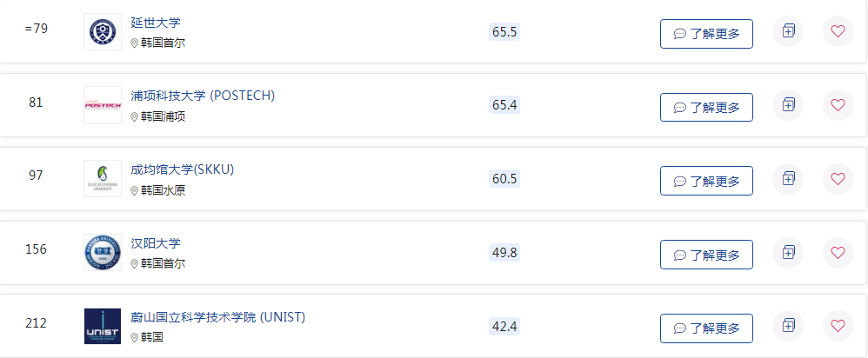Click the Sungkyunkwan University logo thumbnail
Viewport: 868px width, 358px height.
(x=103, y=179)
